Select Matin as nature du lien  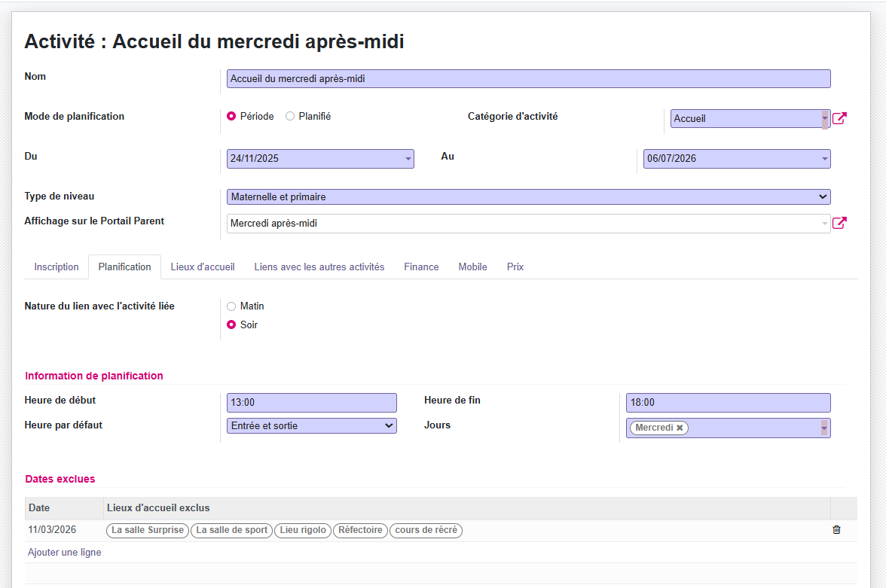231,306
